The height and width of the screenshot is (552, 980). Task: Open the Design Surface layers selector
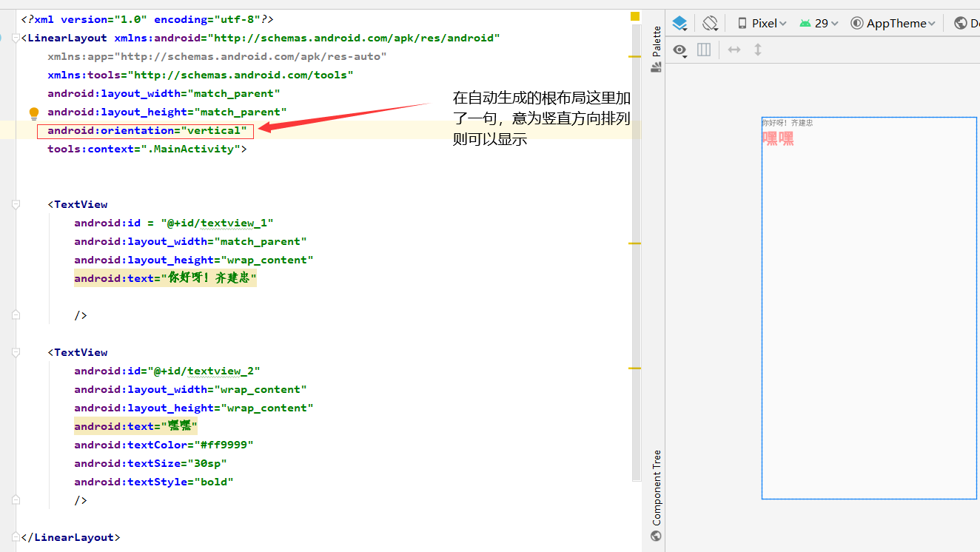679,23
